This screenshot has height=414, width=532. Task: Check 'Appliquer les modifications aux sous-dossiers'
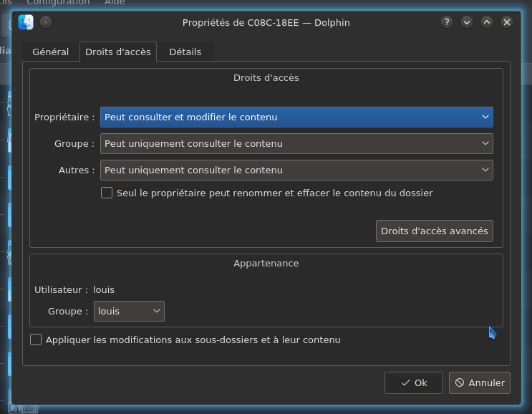tap(36, 340)
